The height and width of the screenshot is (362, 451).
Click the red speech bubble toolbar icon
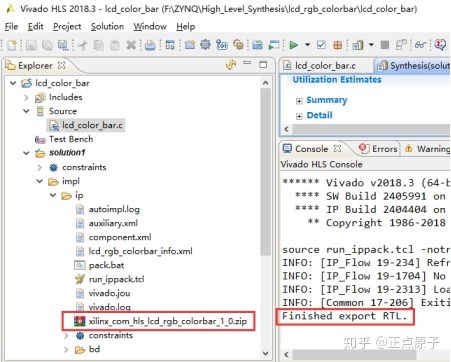click(x=440, y=45)
